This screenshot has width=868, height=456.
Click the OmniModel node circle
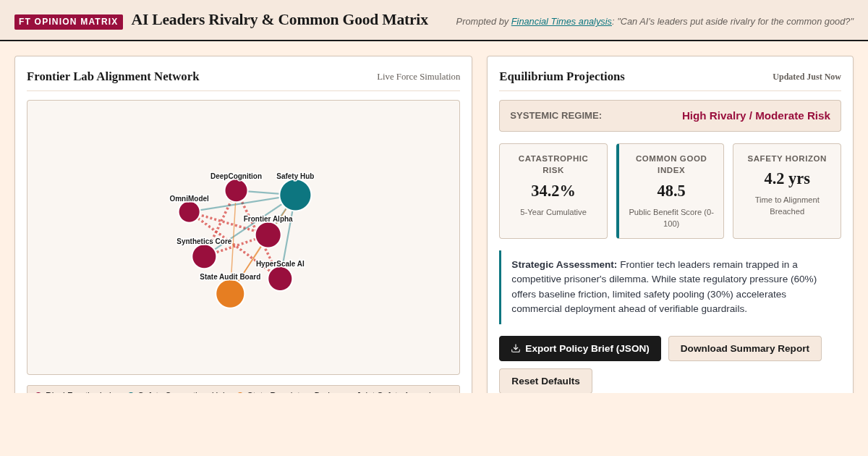[x=189, y=212]
